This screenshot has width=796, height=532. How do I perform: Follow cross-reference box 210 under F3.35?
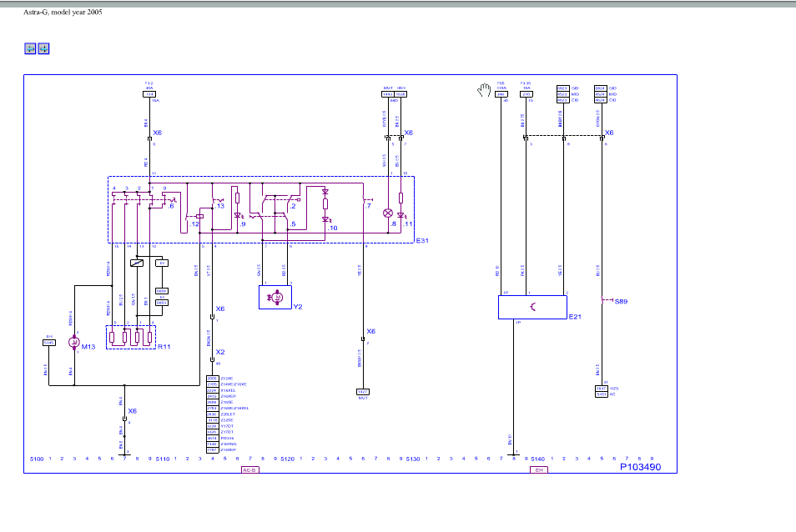[x=526, y=94]
